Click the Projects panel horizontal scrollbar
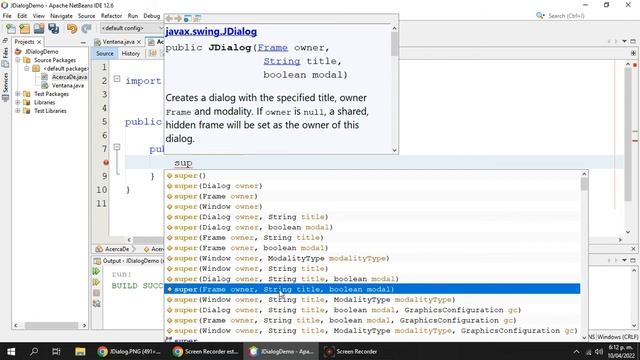640x360 pixels. click(x=50, y=325)
